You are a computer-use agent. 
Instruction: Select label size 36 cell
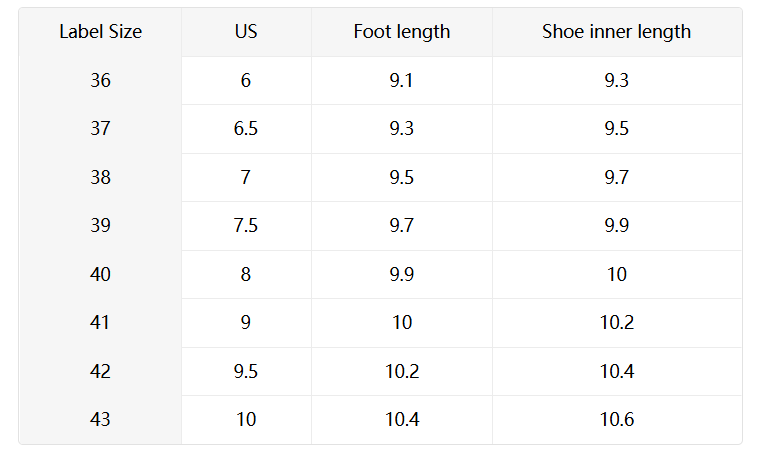coord(100,80)
